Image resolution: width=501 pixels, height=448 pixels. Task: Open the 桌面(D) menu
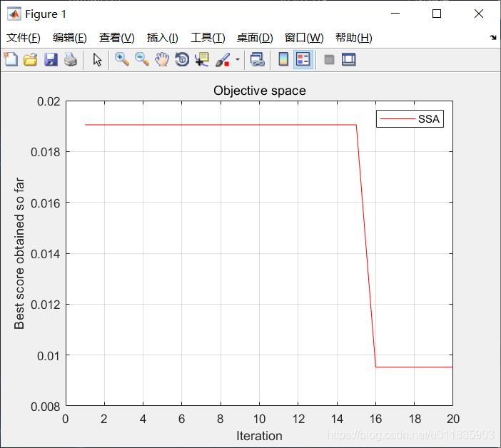(255, 38)
